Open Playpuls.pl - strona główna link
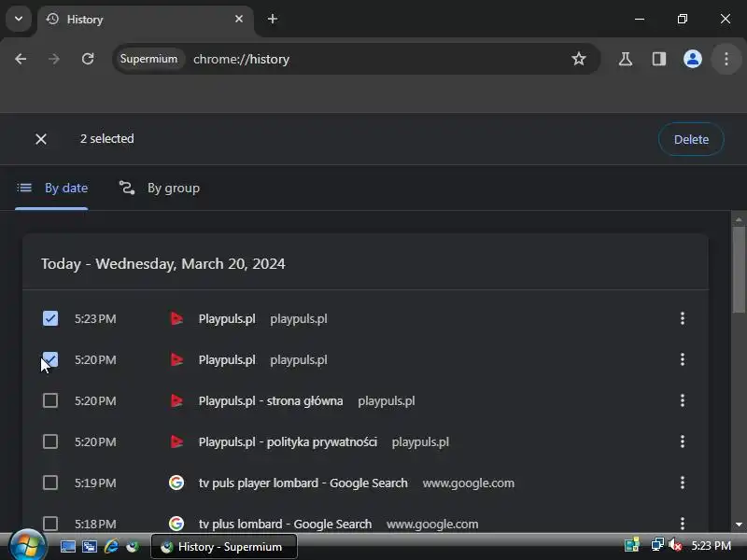The height and width of the screenshot is (560, 747). [271, 401]
